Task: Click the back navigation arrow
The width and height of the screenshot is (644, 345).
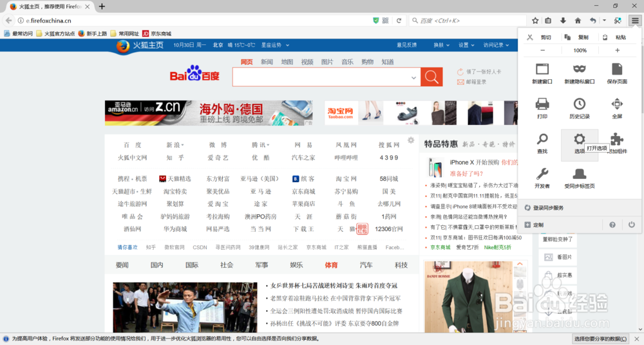Action: [x=8, y=21]
